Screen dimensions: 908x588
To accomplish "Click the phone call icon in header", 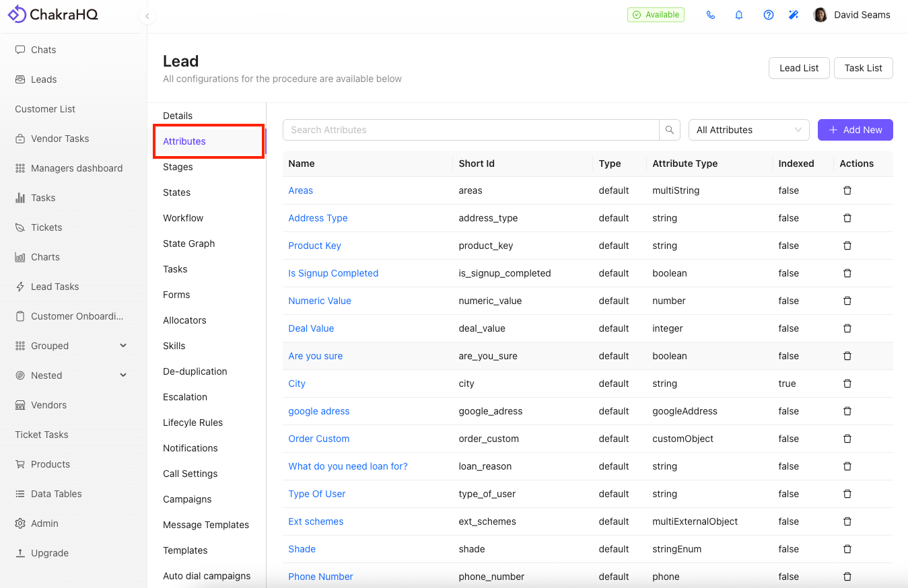I will pos(710,15).
